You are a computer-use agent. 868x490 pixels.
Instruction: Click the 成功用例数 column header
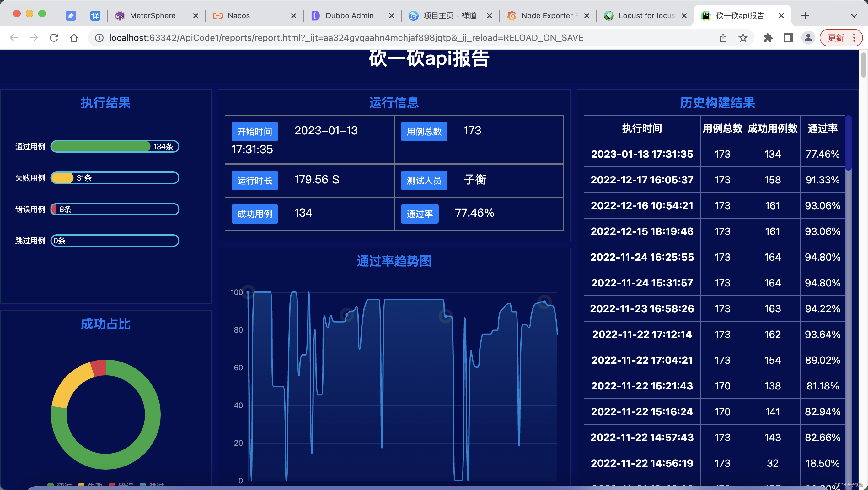[772, 128]
